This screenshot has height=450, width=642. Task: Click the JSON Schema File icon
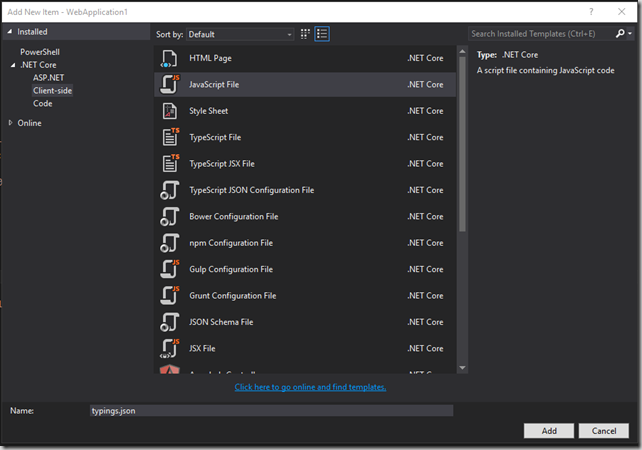pyautogui.click(x=170, y=322)
